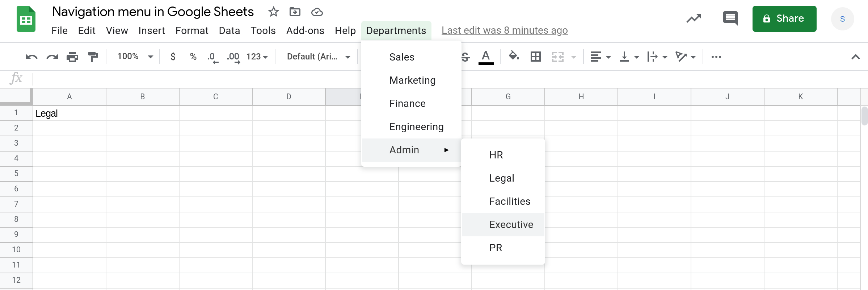Open the comment history icon
Image resolution: width=868 pixels, height=290 pixels.
tap(730, 18)
